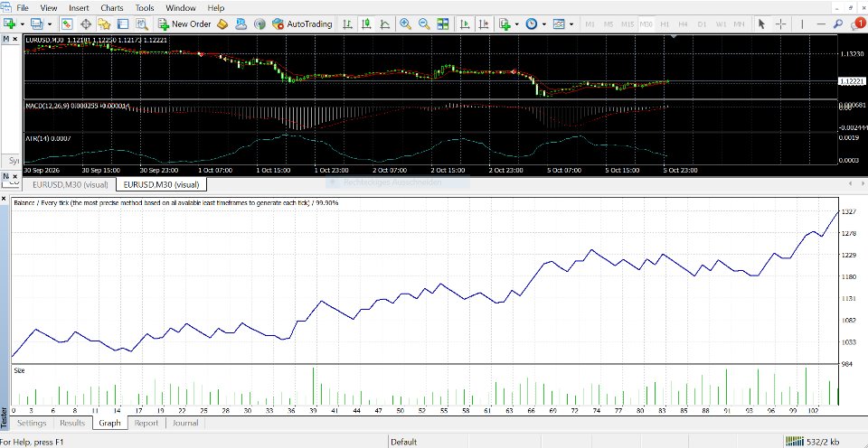Open the Profiles icon
This screenshot has height=448, width=868.
(36, 23)
